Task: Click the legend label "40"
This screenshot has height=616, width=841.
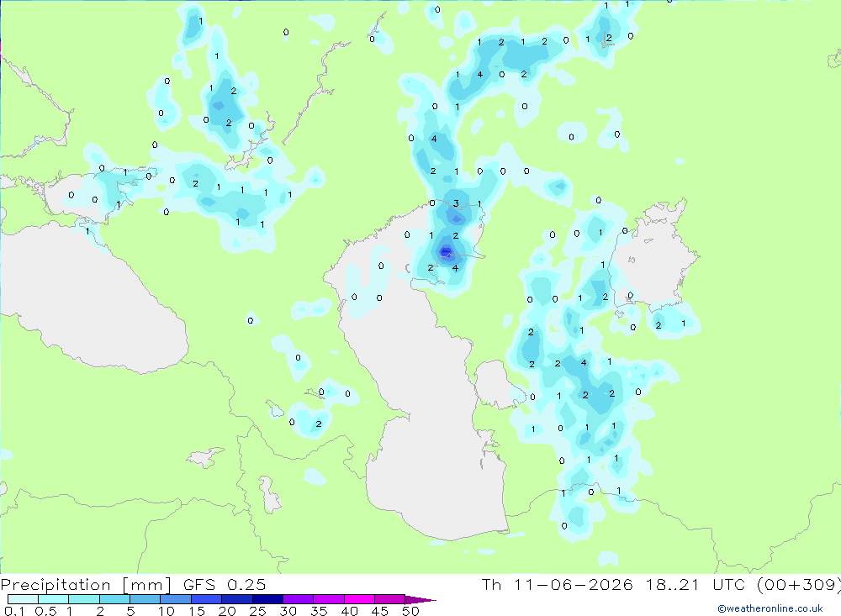Action: point(349,611)
